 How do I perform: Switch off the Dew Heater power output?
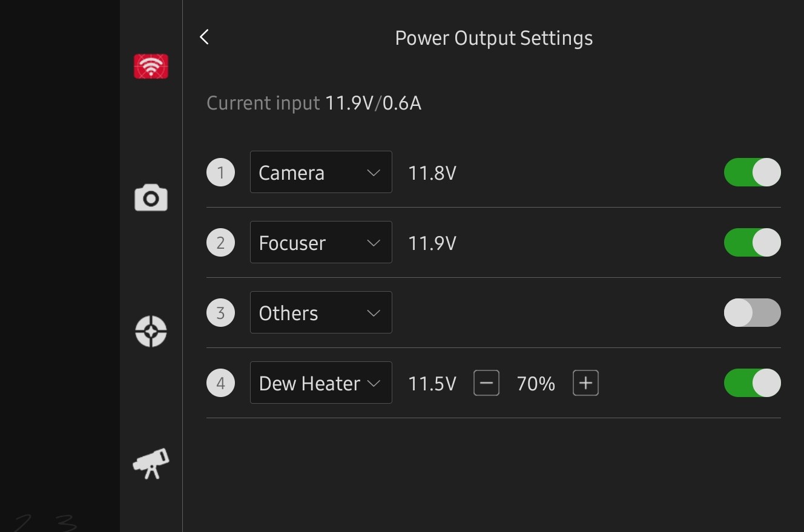click(x=752, y=383)
